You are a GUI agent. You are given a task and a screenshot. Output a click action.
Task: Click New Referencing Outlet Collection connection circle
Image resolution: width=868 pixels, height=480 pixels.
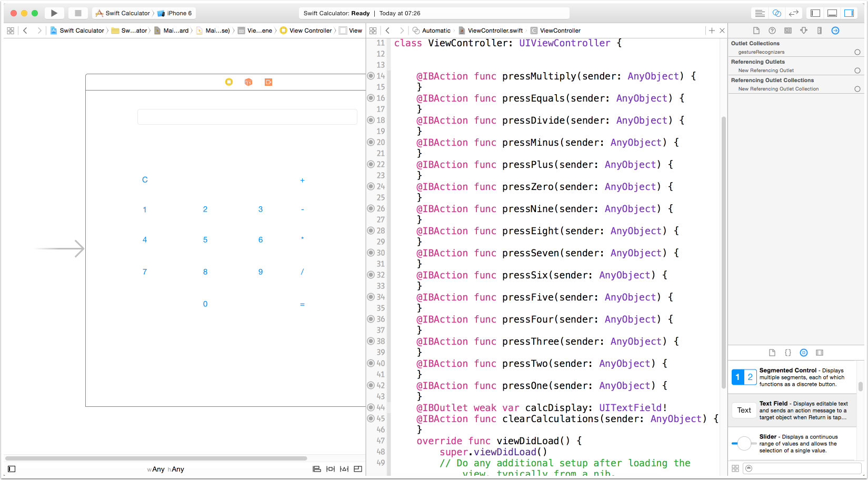[x=857, y=89]
